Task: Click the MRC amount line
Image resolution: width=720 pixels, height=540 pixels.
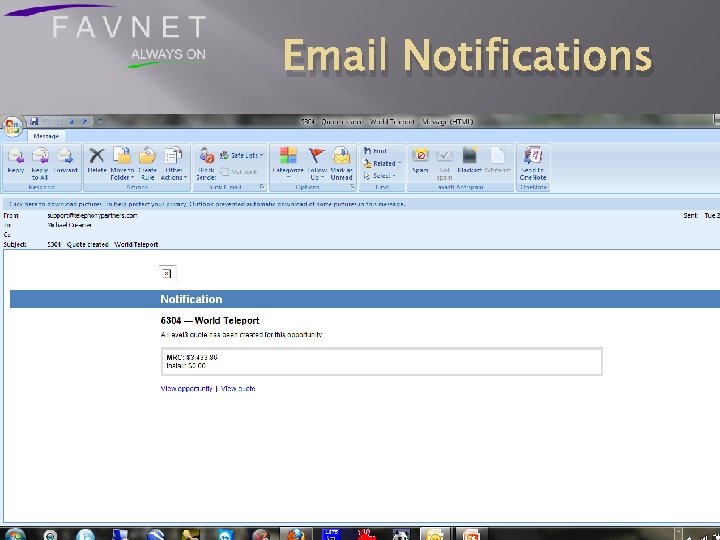Action: 192,357
